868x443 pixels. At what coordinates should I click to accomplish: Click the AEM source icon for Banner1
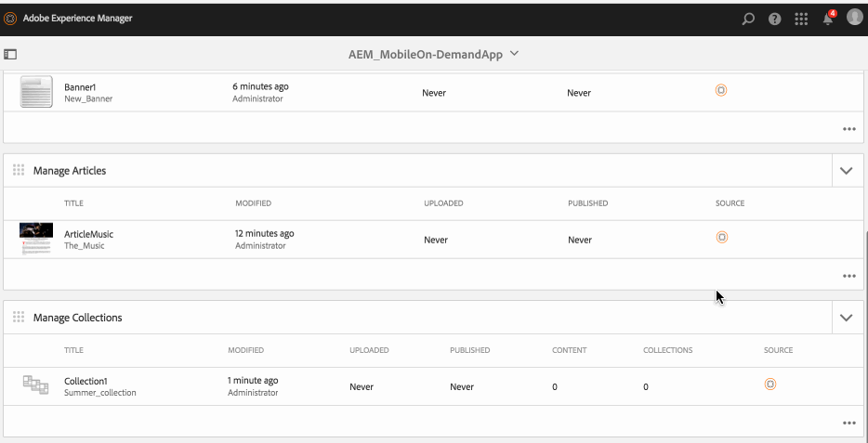(720, 90)
